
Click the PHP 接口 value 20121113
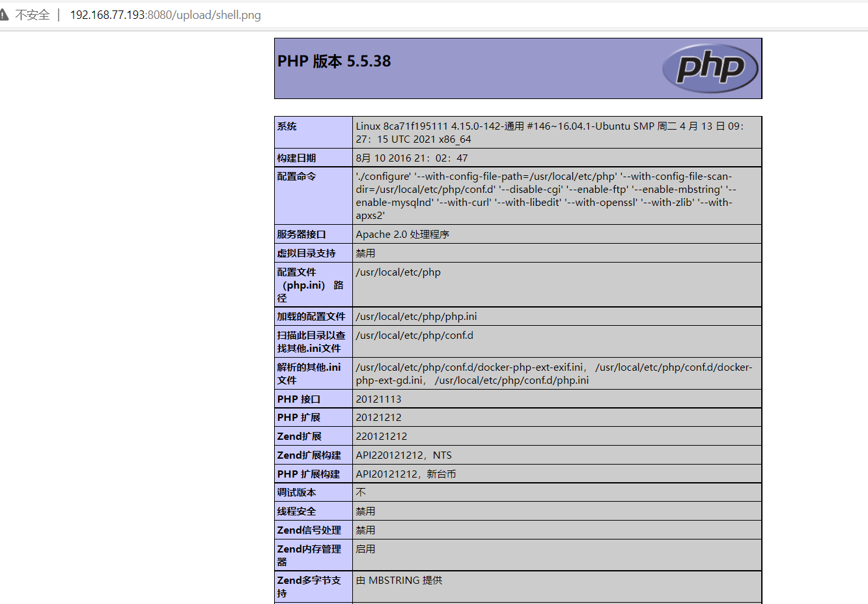(x=378, y=398)
